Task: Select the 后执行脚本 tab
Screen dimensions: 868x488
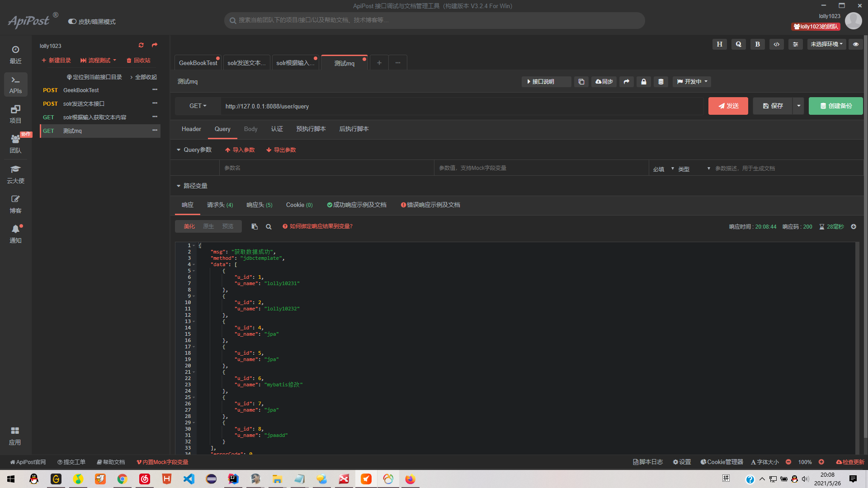Action: (x=354, y=129)
